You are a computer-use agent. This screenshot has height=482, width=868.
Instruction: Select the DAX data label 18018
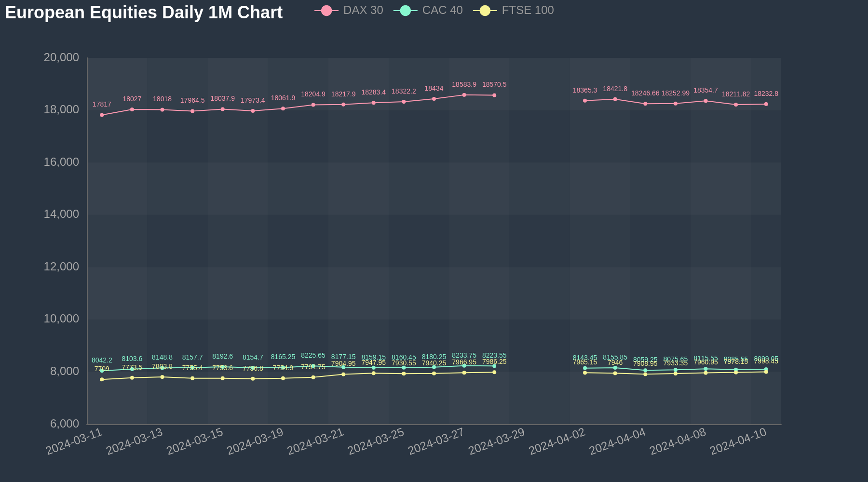point(162,99)
